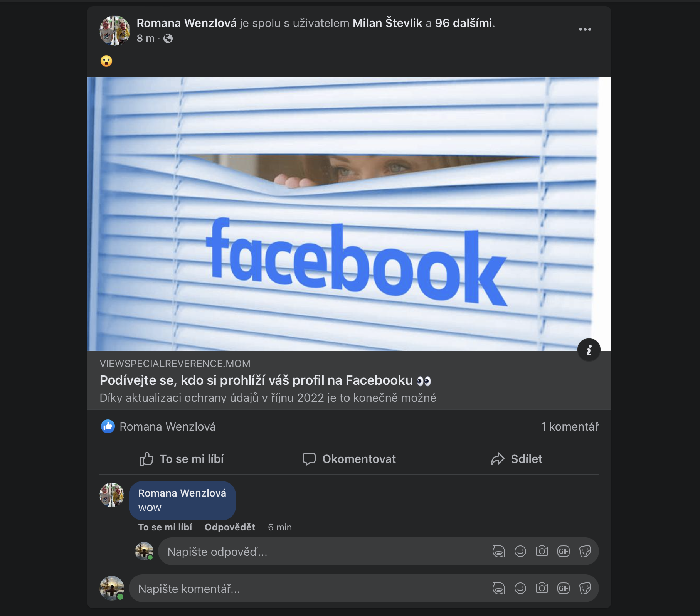
Task: Add a sticker in the comment field
Action: (585, 589)
